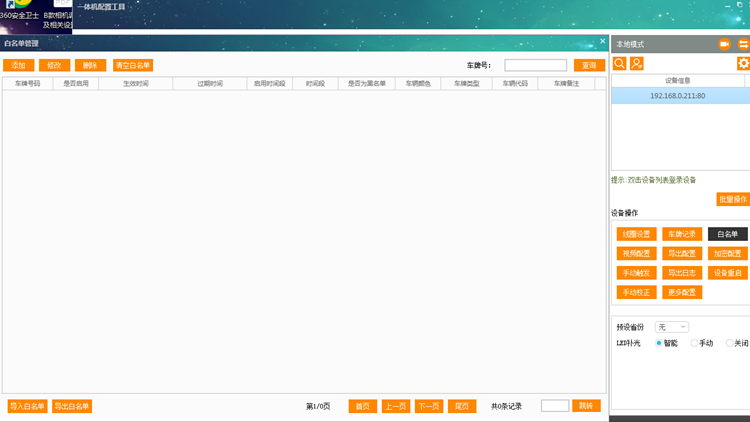Image resolution: width=750 pixels, height=422 pixels.
Task: Go to 尾页 last page
Action: pos(462,406)
